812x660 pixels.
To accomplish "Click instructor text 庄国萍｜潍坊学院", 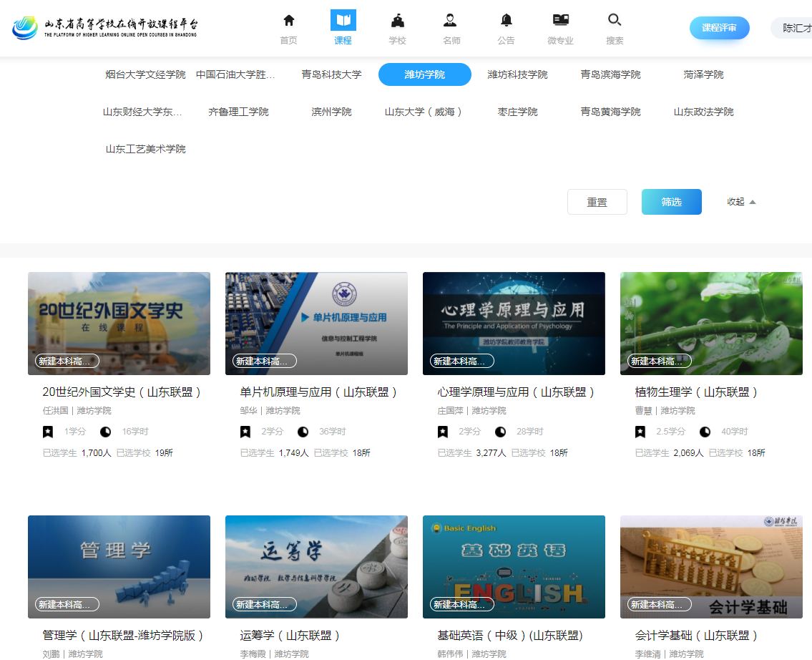I will 471,411.
